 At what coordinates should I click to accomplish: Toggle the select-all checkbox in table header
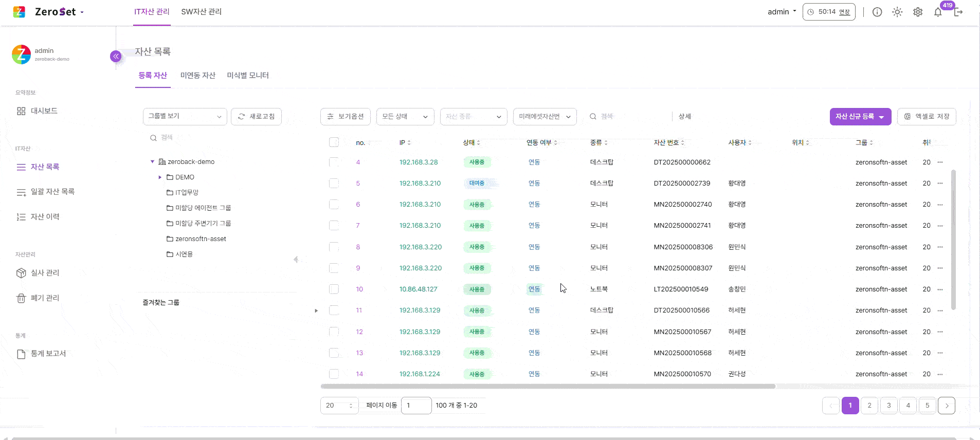(x=334, y=142)
